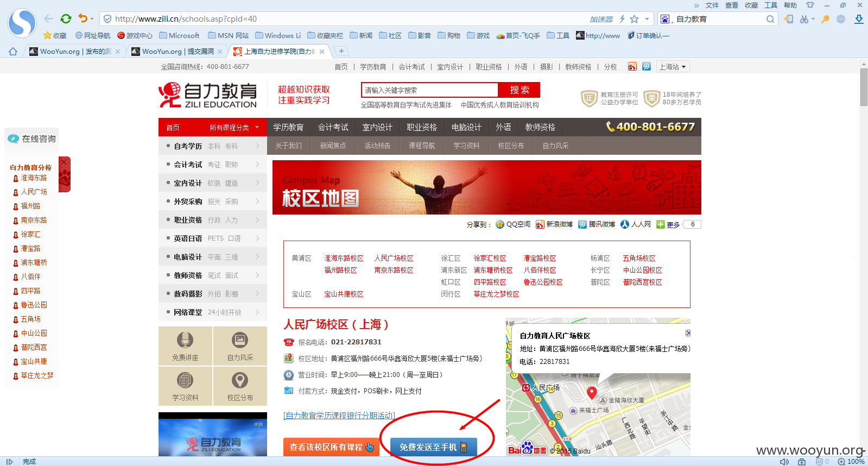Viewport: 868px width, 466px height.
Task: Reload the page with green refresh icon
Action: click(66, 19)
